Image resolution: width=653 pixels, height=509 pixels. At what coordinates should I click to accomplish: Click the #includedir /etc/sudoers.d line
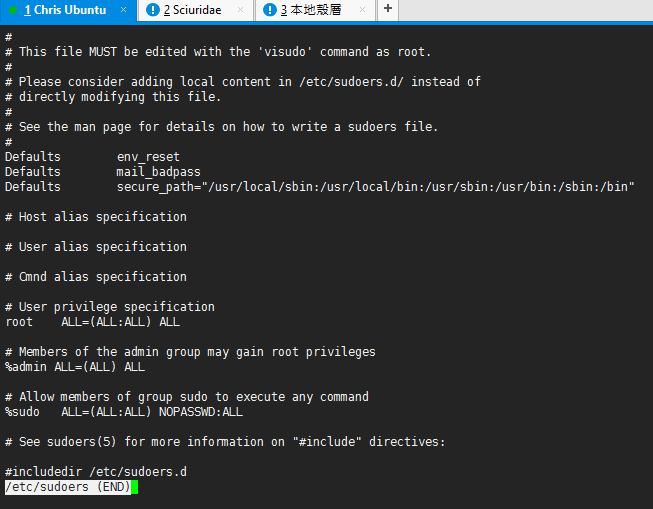point(96,472)
